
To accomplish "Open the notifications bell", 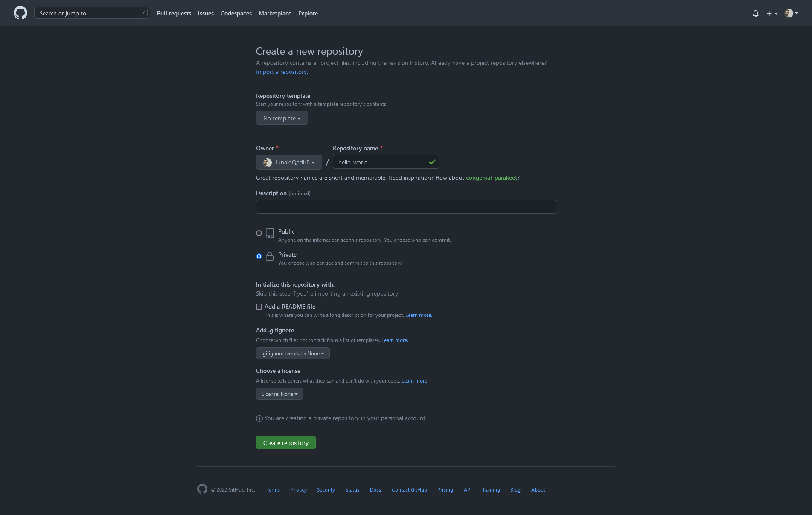I will click(x=756, y=14).
